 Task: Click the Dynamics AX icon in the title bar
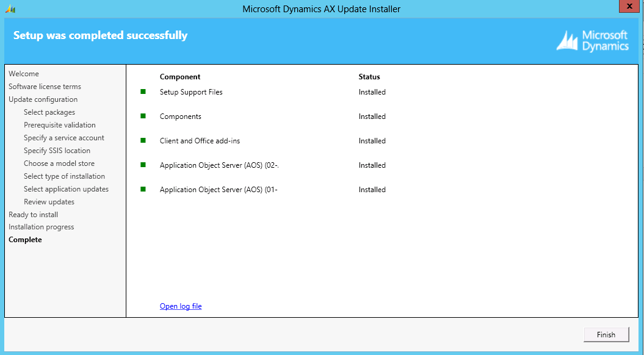tap(11, 9)
